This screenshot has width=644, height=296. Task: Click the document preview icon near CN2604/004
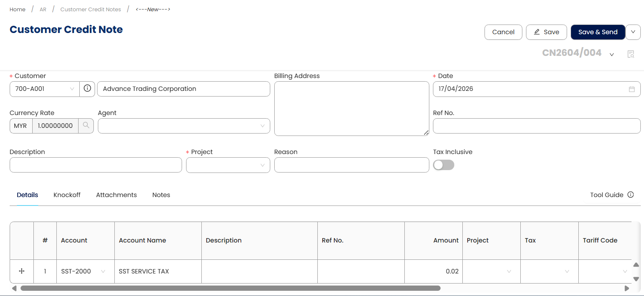click(x=631, y=54)
